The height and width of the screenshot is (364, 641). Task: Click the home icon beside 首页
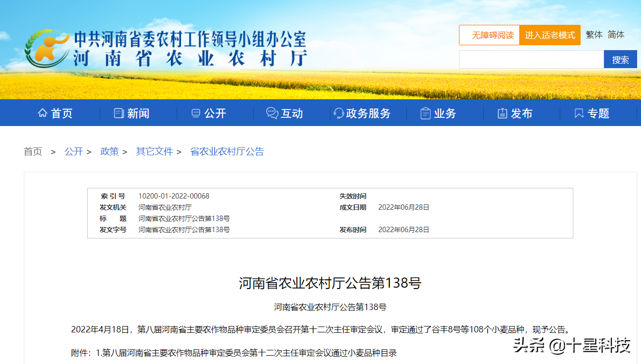coord(42,113)
